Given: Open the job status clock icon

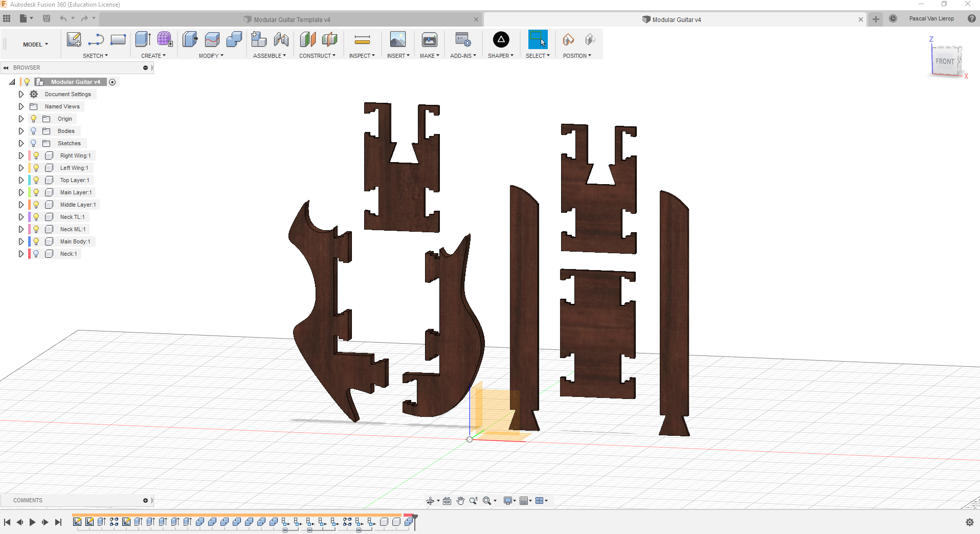Looking at the screenshot, I should point(893,18).
